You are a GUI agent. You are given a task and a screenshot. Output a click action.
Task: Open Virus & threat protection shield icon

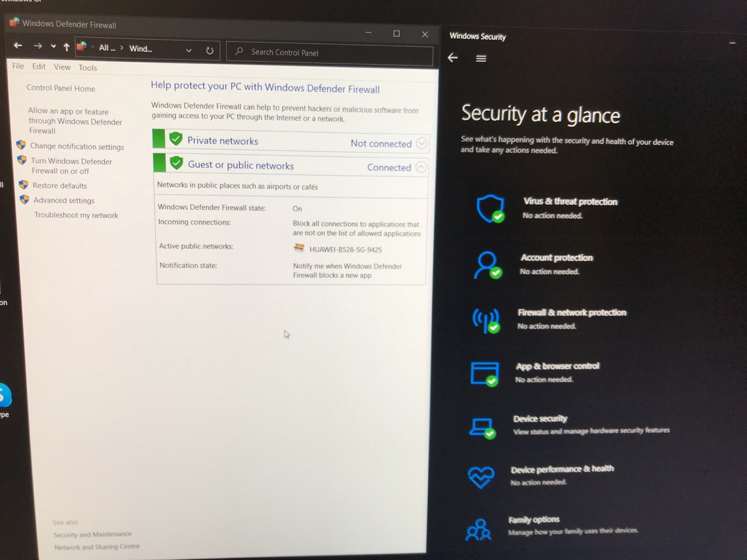click(x=490, y=209)
